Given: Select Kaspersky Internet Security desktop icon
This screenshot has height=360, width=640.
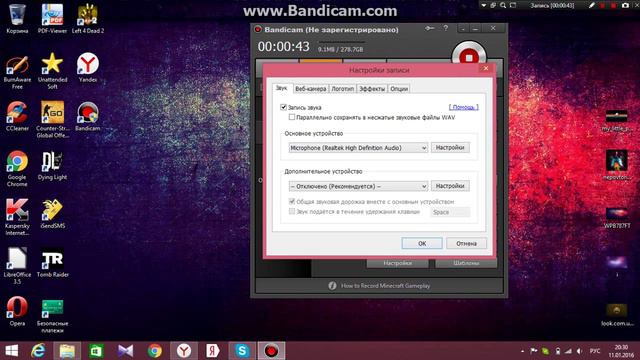Looking at the screenshot, I should point(17,217).
